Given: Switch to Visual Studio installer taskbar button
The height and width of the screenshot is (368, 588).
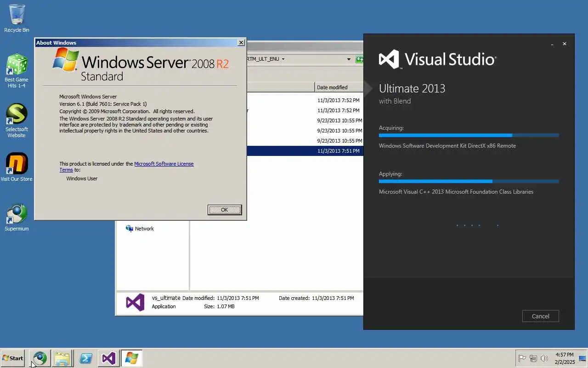Looking at the screenshot, I should (108, 358).
